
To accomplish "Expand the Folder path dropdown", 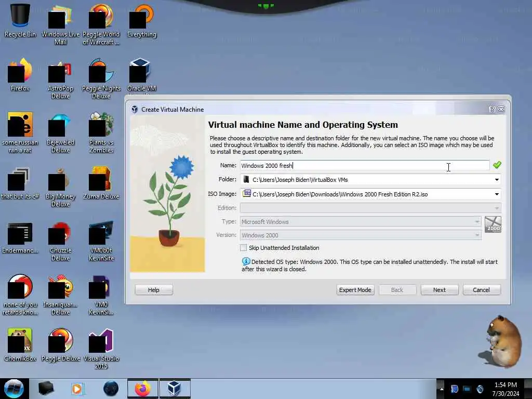I will pos(497,179).
